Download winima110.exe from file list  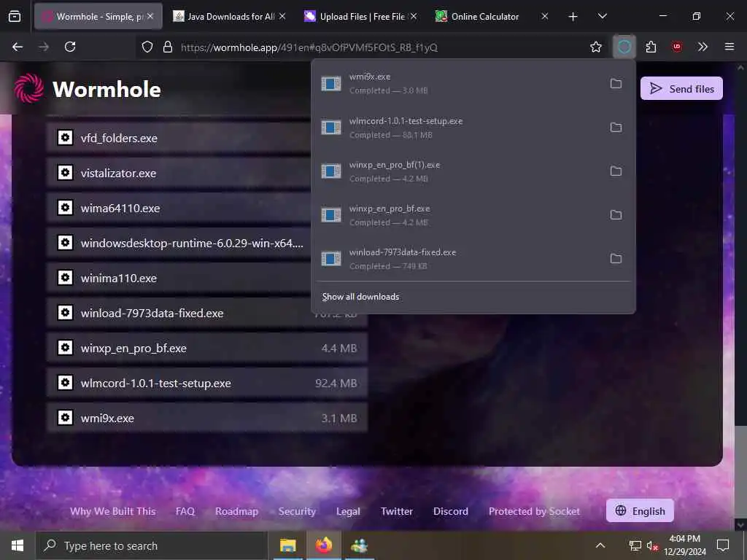point(179,278)
